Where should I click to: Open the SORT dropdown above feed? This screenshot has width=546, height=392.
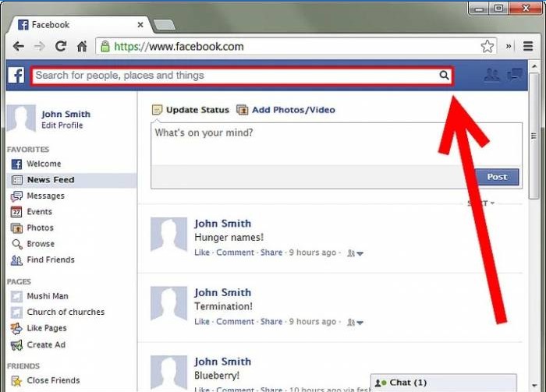[481, 203]
